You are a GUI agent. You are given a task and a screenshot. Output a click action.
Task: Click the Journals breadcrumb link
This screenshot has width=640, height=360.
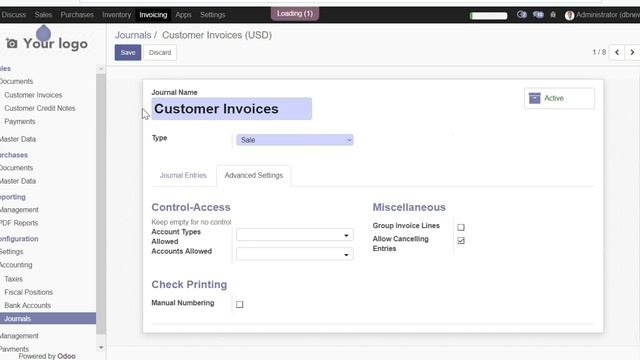(x=133, y=35)
